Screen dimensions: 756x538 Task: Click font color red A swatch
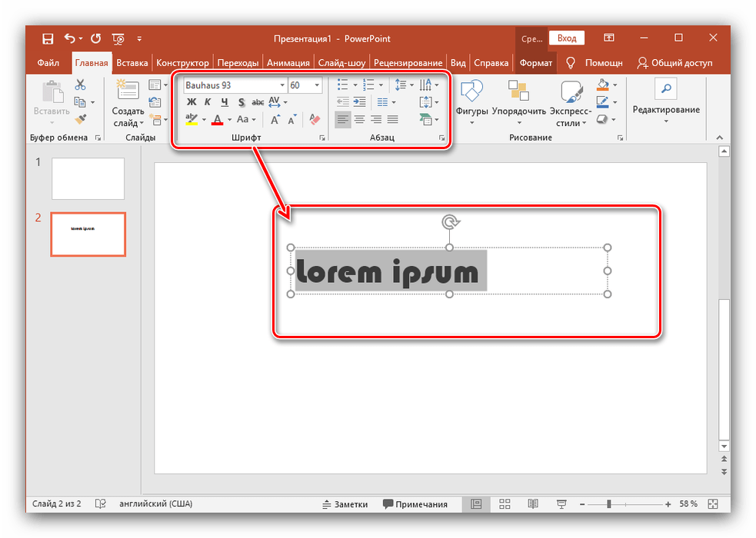(x=218, y=119)
